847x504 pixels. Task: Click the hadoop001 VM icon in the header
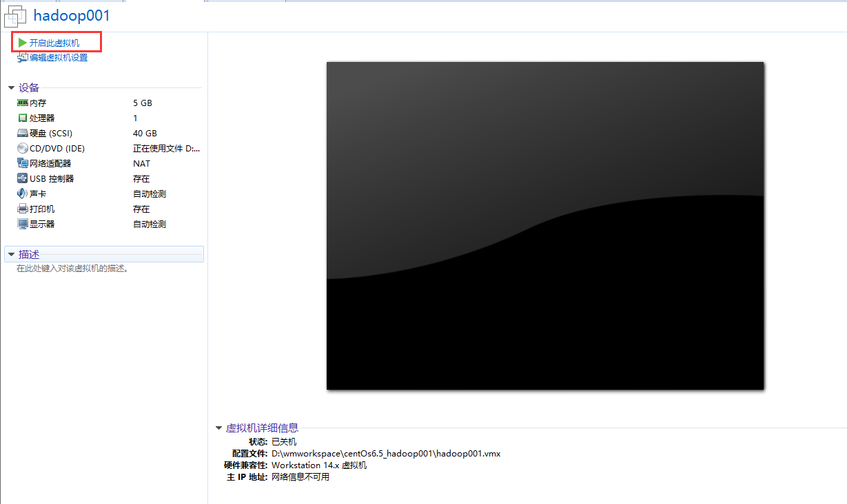[x=15, y=16]
